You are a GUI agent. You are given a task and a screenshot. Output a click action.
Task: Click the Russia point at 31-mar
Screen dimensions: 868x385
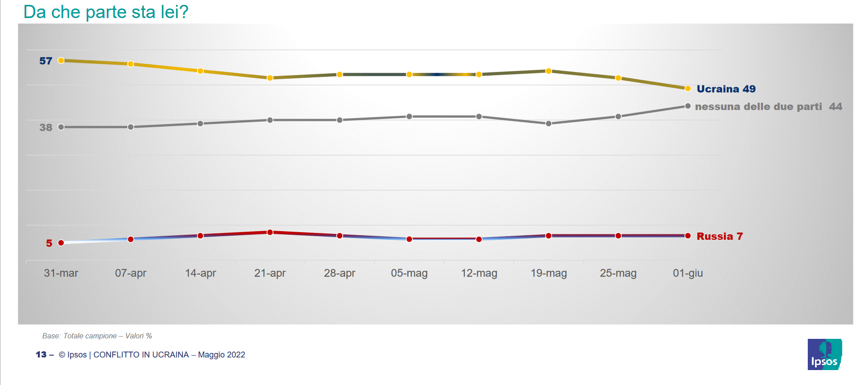61,243
